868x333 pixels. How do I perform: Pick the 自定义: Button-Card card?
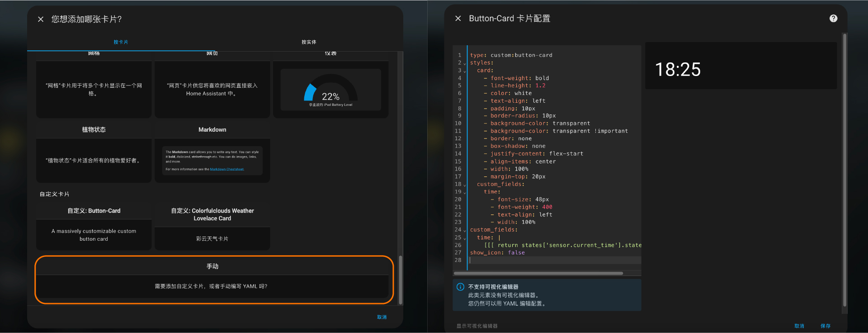94,226
